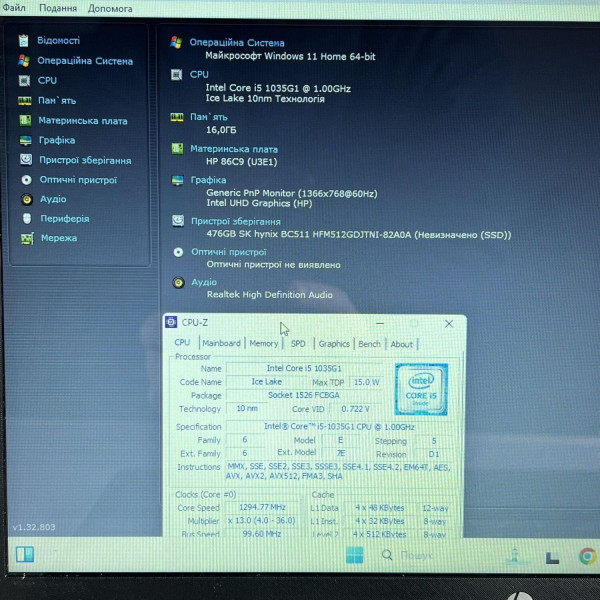Select Пристрої зберігання in the sidebar
Viewport: 600px width, 600px height.
pyautogui.click(x=85, y=160)
